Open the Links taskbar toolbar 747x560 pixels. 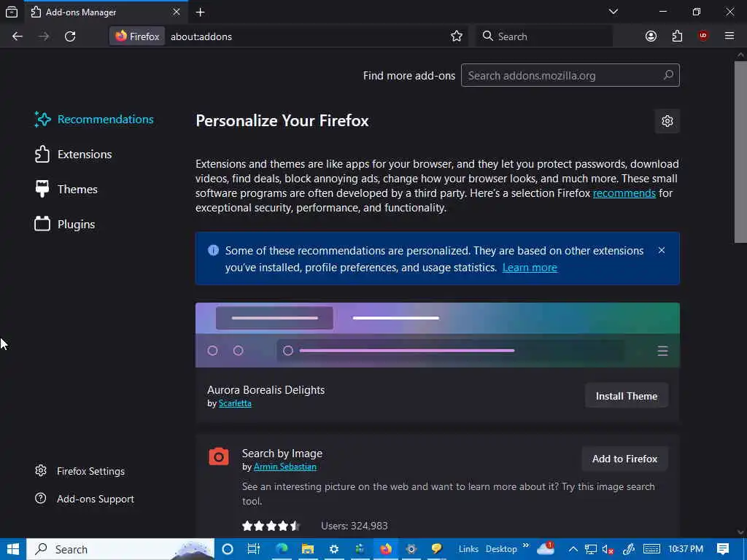click(x=468, y=549)
